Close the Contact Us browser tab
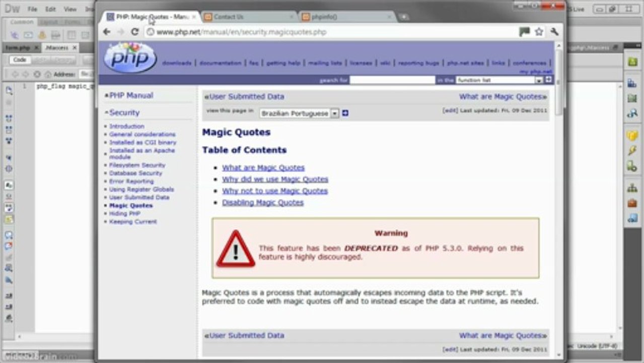Image resolution: width=644 pixels, height=363 pixels. pyautogui.click(x=291, y=17)
